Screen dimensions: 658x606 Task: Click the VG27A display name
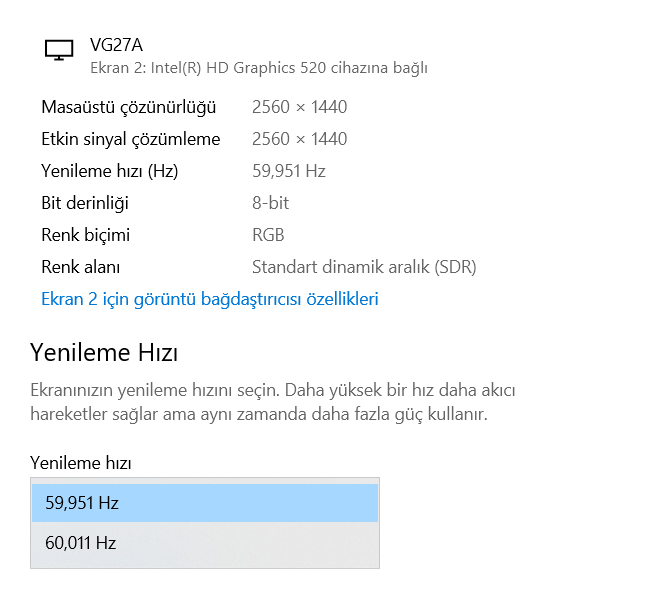(116, 45)
